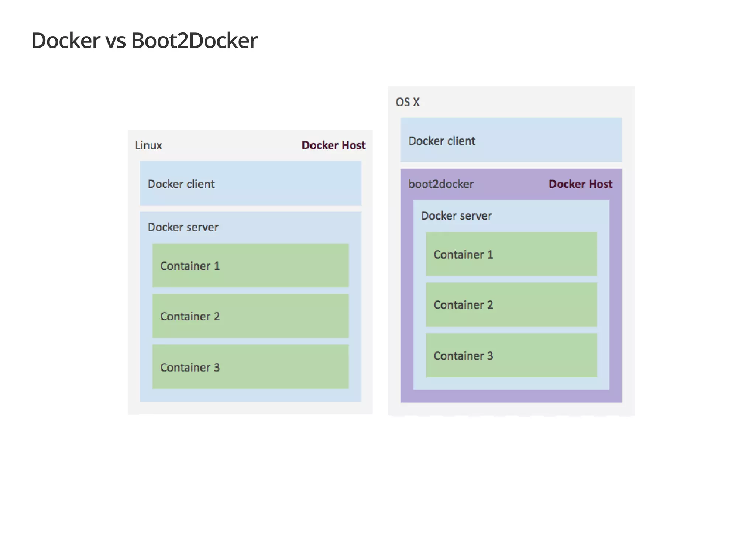Viewport: 756px width, 534px height.
Task: Select Container 2 in Linux diagram
Action: (250, 316)
